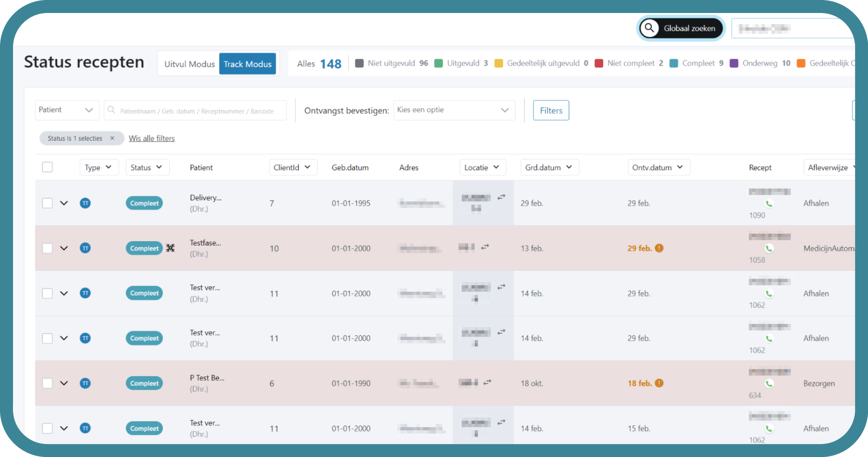Click the TT type icon in Testfase row
The width and height of the screenshot is (868, 457).
(x=85, y=248)
